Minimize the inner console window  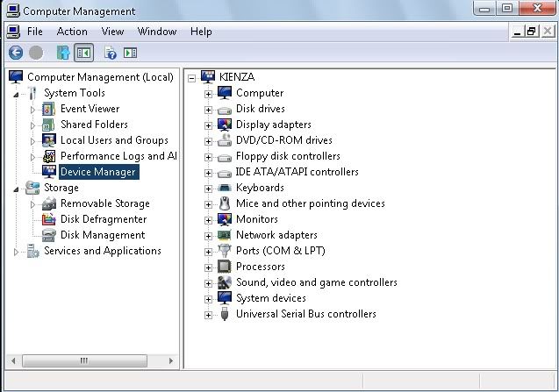[517, 32]
